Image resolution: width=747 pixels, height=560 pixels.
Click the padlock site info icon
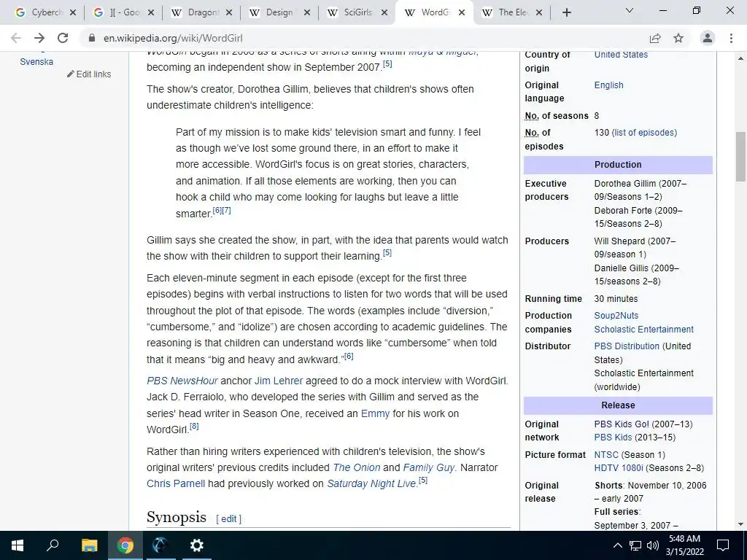point(92,38)
